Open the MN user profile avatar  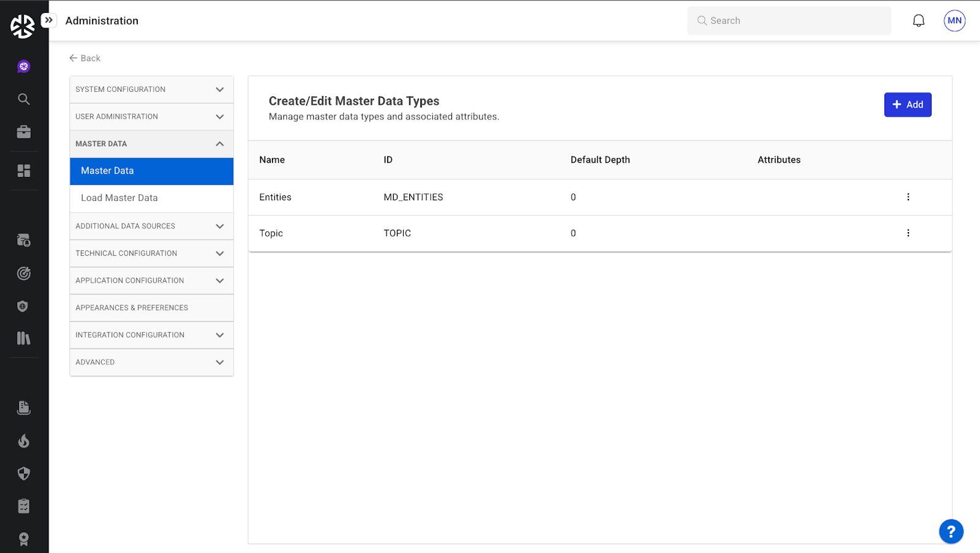954,21
